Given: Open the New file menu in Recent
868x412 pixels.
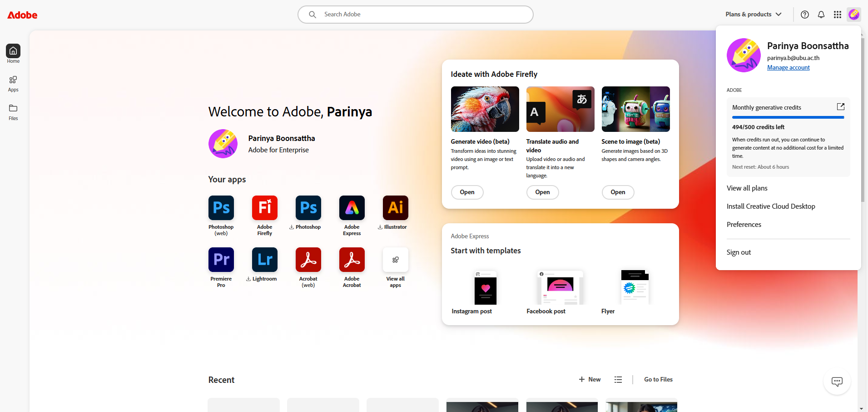Looking at the screenshot, I should pos(590,380).
